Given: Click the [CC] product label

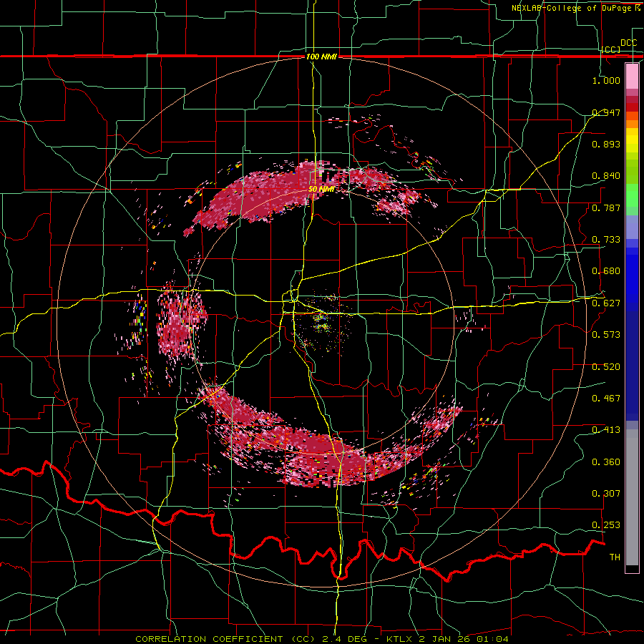Looking at the screenshot, I should coord(611,49).
